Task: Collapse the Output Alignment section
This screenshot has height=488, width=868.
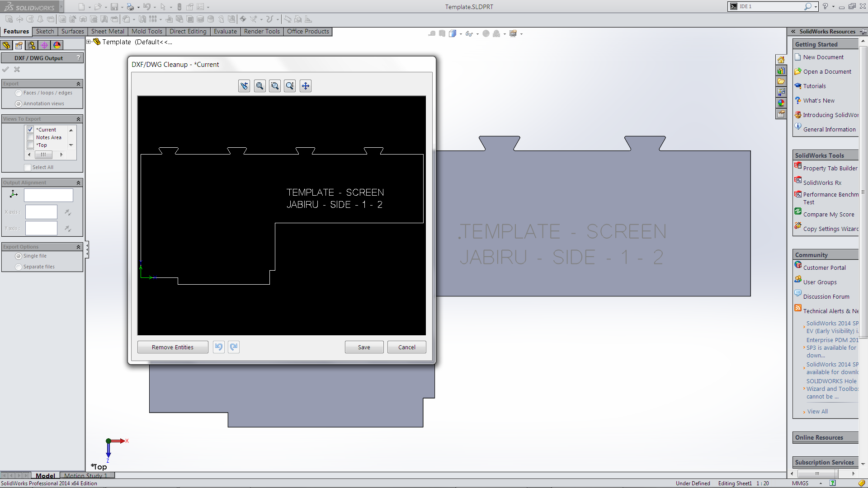Action: click(78, 183)
